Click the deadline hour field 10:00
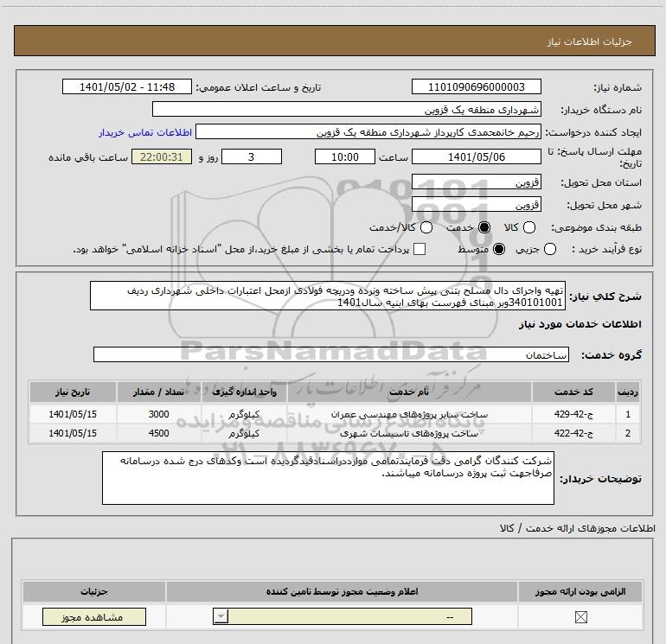The image size is (666, 644). coord(345,156)
